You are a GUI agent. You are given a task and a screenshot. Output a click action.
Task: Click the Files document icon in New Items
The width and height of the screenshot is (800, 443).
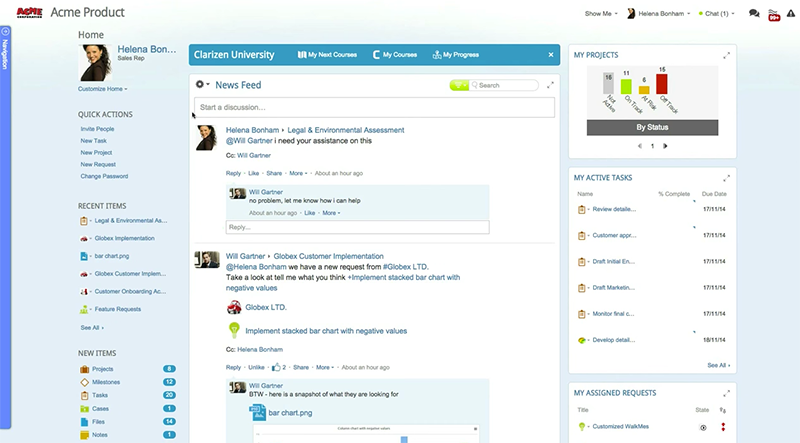click(84, 422)
